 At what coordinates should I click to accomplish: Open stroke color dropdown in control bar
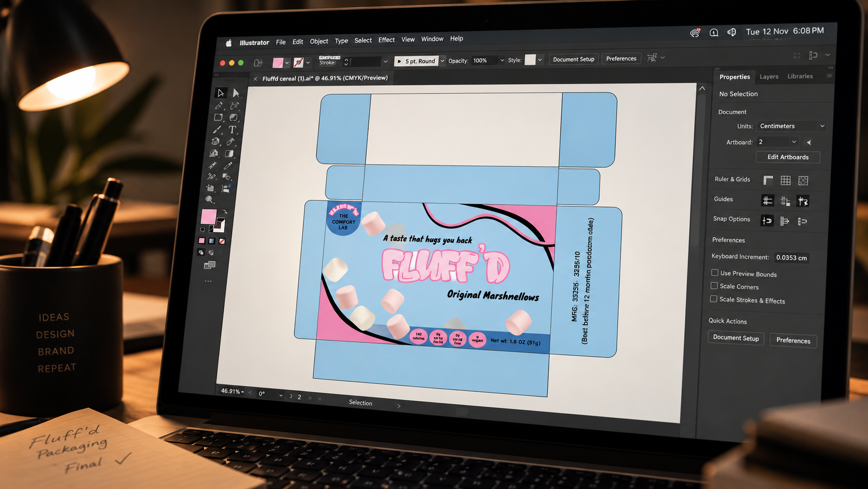tap(308, 63)
